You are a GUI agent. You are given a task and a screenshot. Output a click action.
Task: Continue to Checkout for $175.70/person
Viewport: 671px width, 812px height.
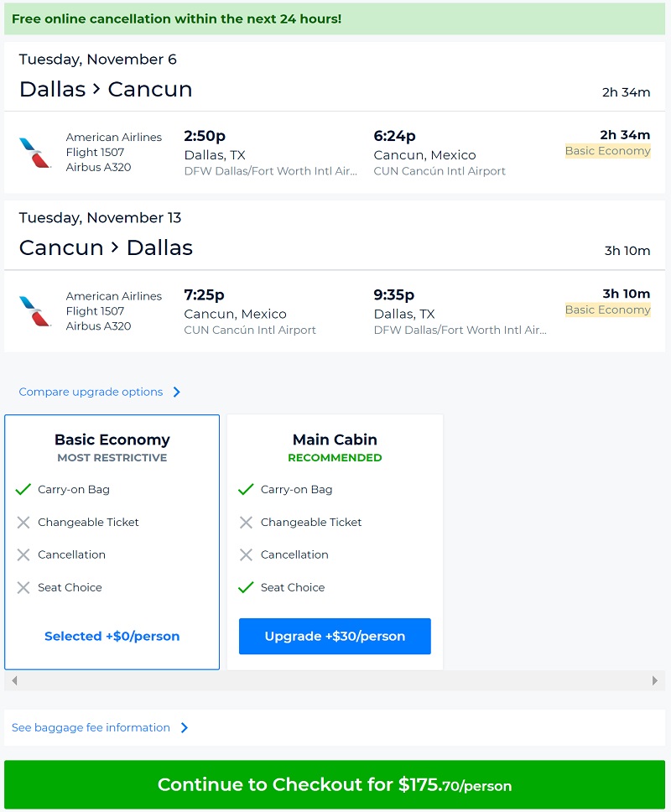point(335,785)
